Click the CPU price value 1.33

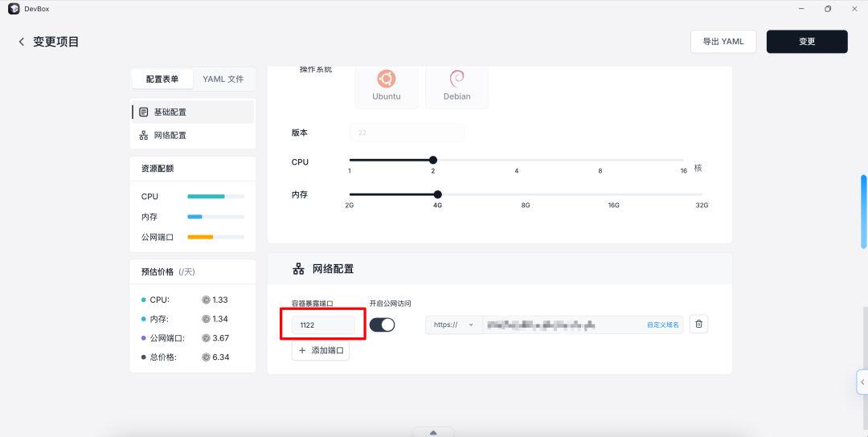tap(219, 300)
